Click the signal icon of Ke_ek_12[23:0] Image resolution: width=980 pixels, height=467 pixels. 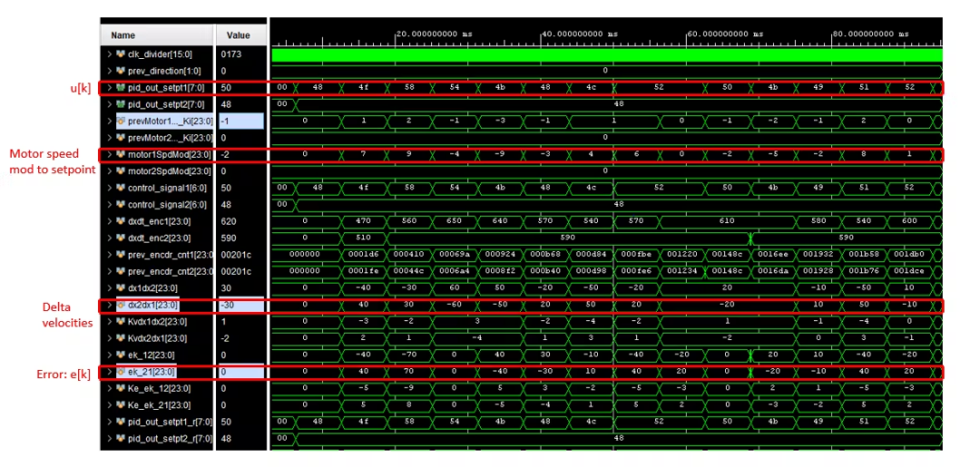click(119, 388)
